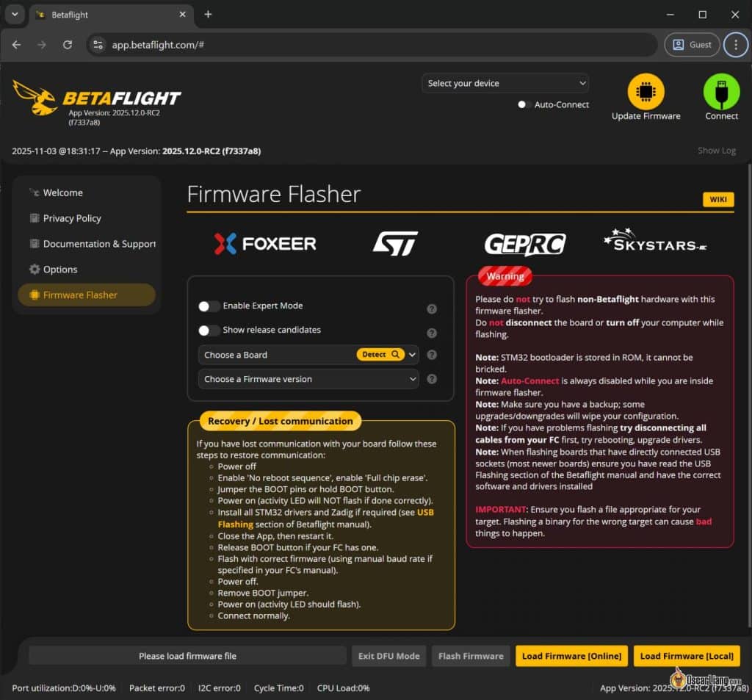Click help icon beside Show release candidates
752x700 pixels.
pyautogui.click(x=432, y=333)
